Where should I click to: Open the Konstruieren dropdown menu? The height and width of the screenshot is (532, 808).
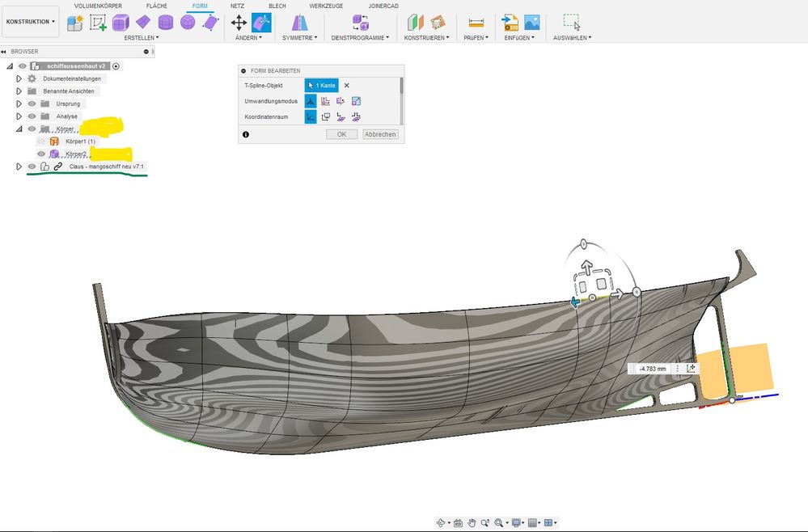427,37
